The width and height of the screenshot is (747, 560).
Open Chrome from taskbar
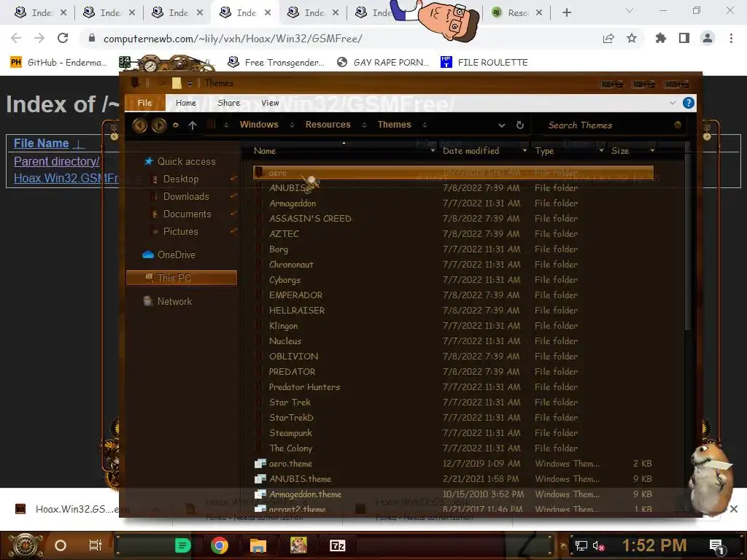coord(220,545)
